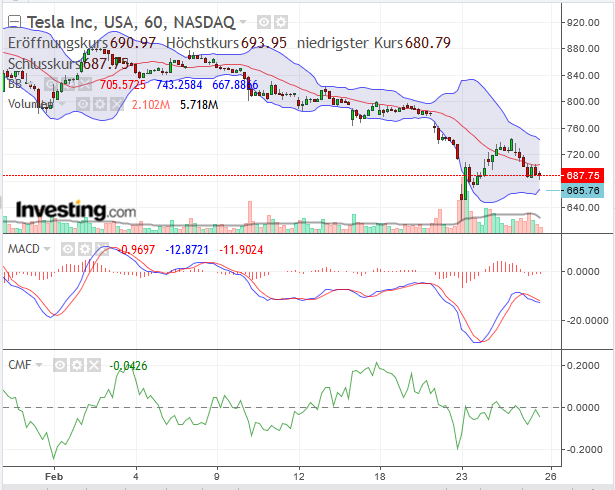Remove the MACD indicator with X

[x=102, y=249]
